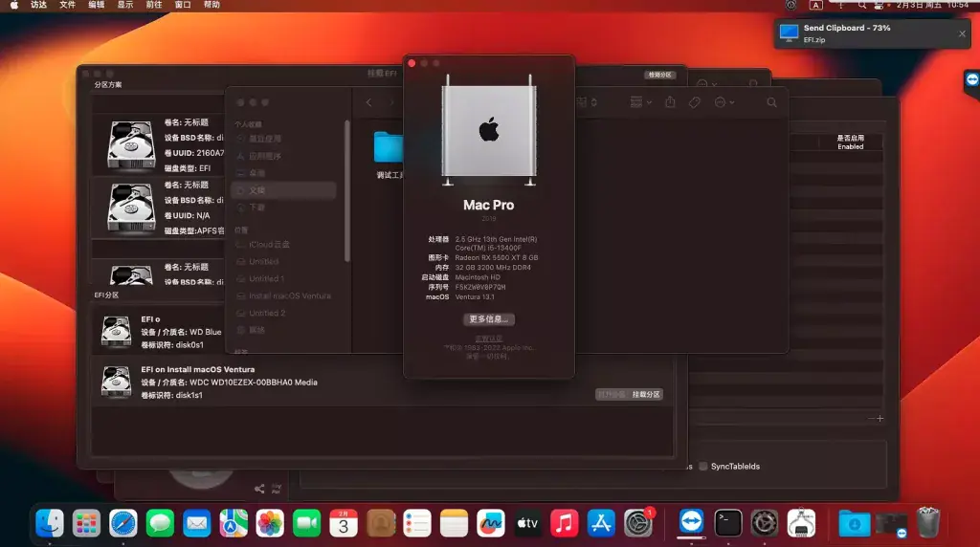Select 文稿 in the Finder sidebar
This screenshot has width=980, height=547.
point(283,190)
